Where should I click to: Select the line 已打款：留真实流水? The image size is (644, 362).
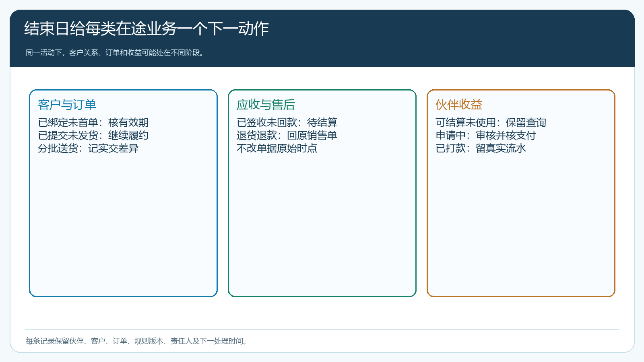point(481,148)
